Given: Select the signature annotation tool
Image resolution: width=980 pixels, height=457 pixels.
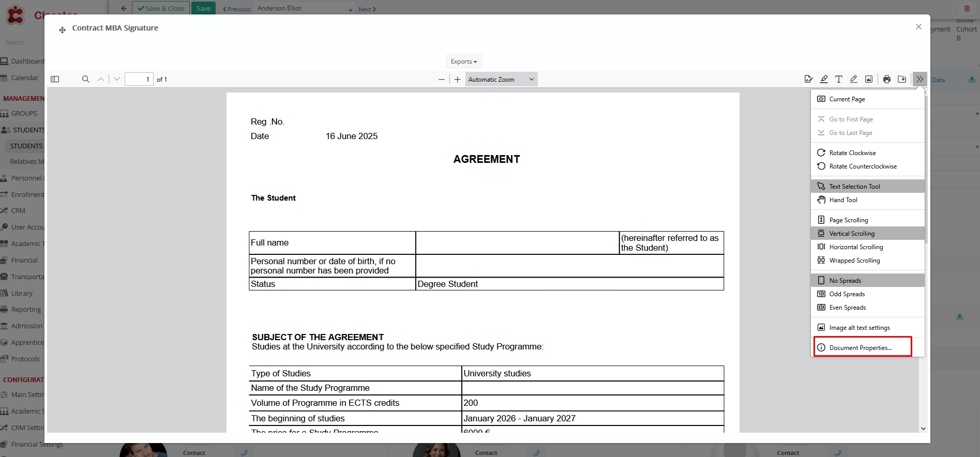Looking at the screenshot, I should pos(808,79).
